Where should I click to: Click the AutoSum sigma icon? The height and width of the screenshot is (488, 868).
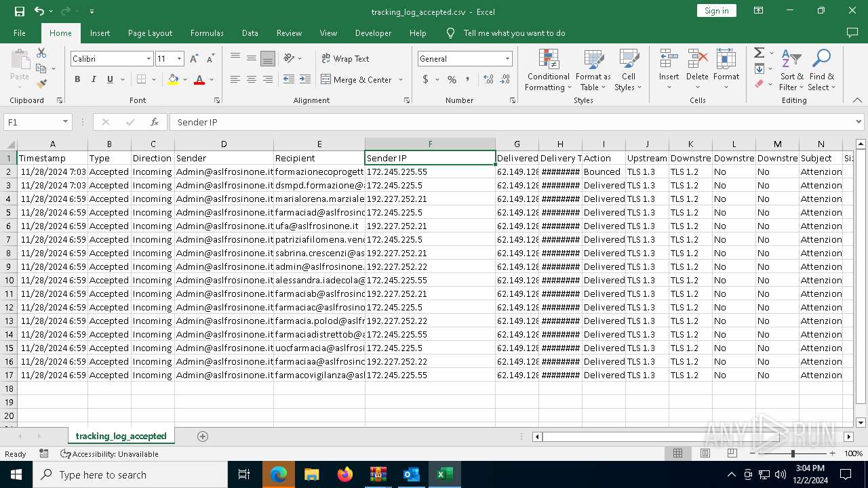tap(759, 53)
